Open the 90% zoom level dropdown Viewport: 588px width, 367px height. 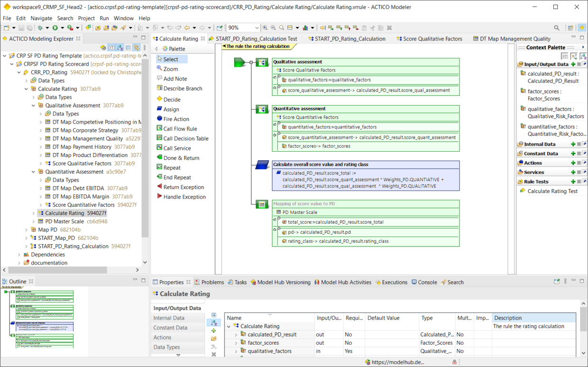tap(257, 28)
